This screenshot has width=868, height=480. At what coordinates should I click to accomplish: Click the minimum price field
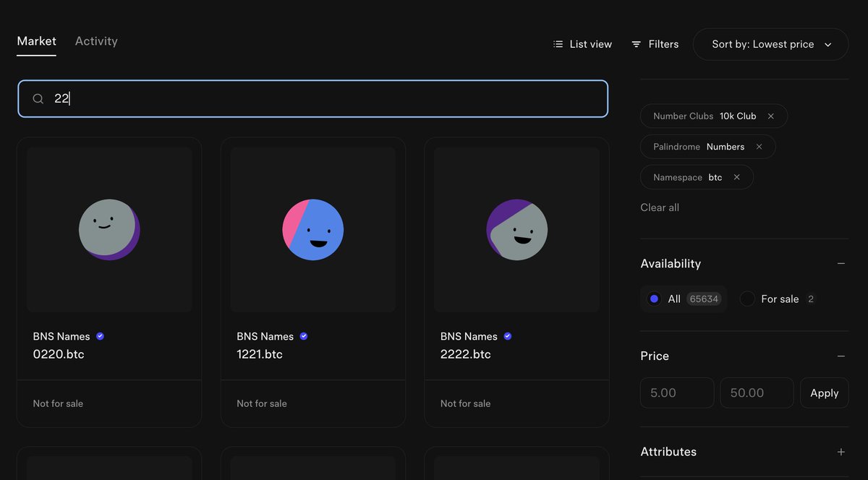point(677,393)
